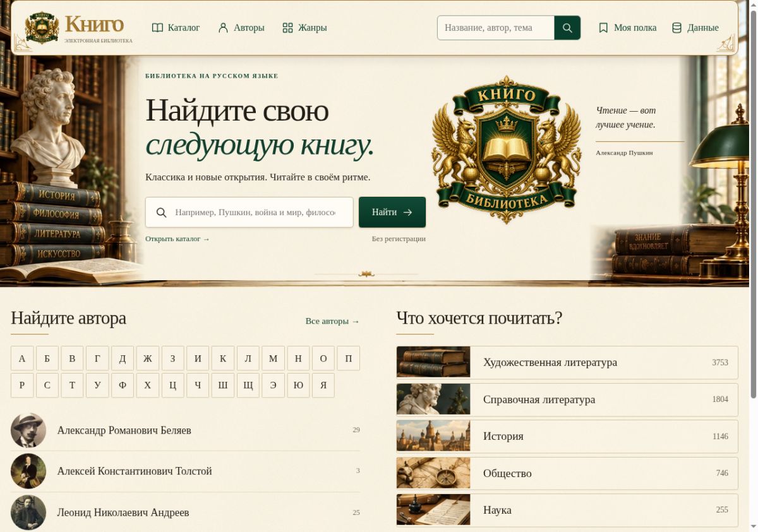
Task: Click the Все авторы link
Action: click(332, 321)
